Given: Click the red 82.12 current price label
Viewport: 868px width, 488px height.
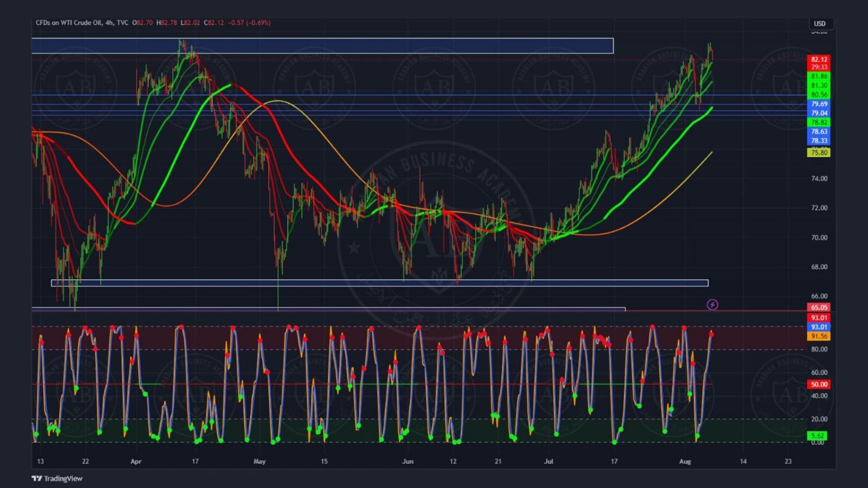Looking at the screenshot, I should tap(819, 60).
